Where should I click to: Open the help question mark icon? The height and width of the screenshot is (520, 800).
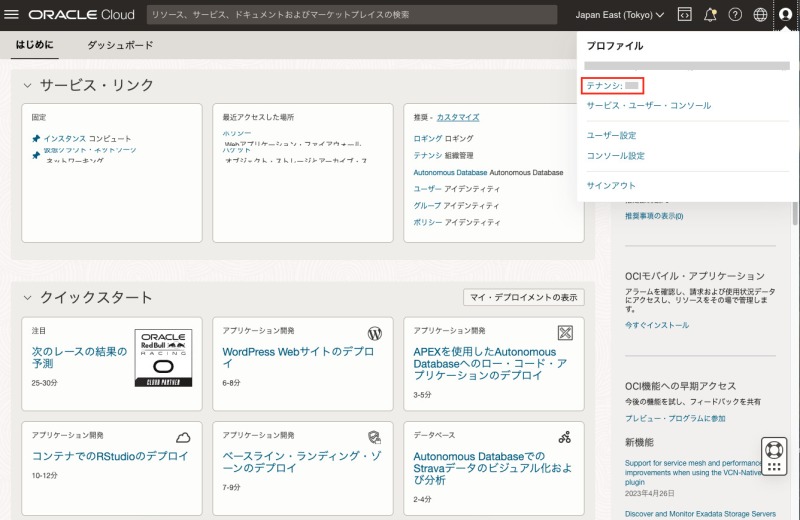pyautogui.click(x=735, y=15)
